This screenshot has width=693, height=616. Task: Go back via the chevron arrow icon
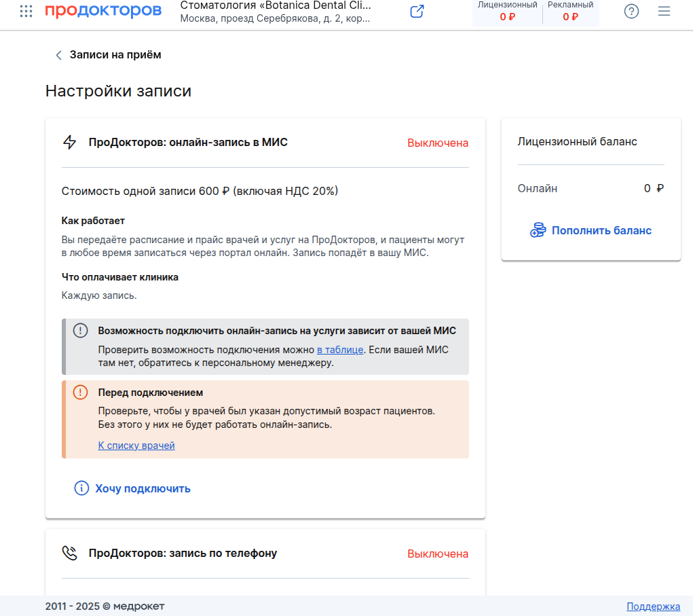pyautogui.click(x=58, y=55)
